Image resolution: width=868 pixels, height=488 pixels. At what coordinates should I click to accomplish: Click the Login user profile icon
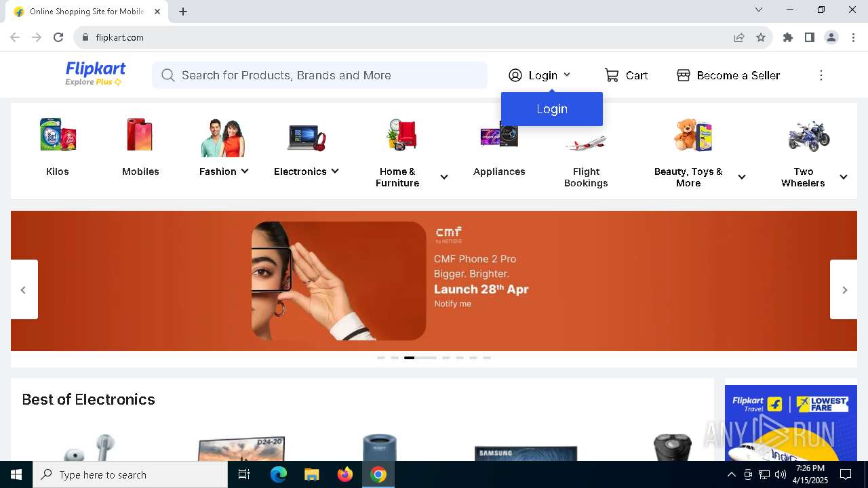[515, 75]
